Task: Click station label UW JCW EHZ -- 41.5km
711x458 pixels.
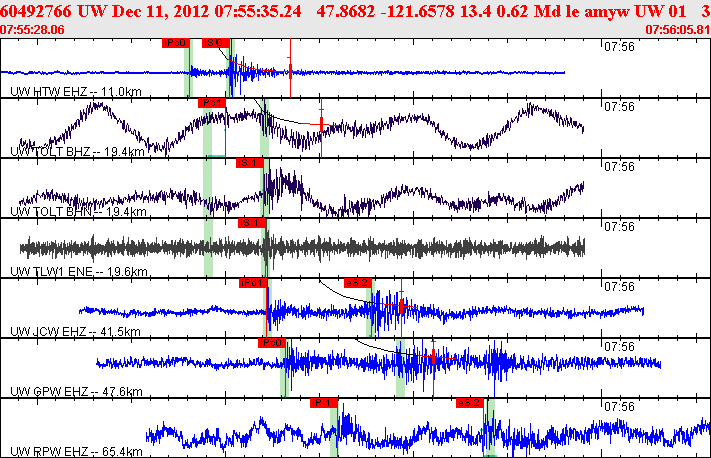Action: (75, 331)
